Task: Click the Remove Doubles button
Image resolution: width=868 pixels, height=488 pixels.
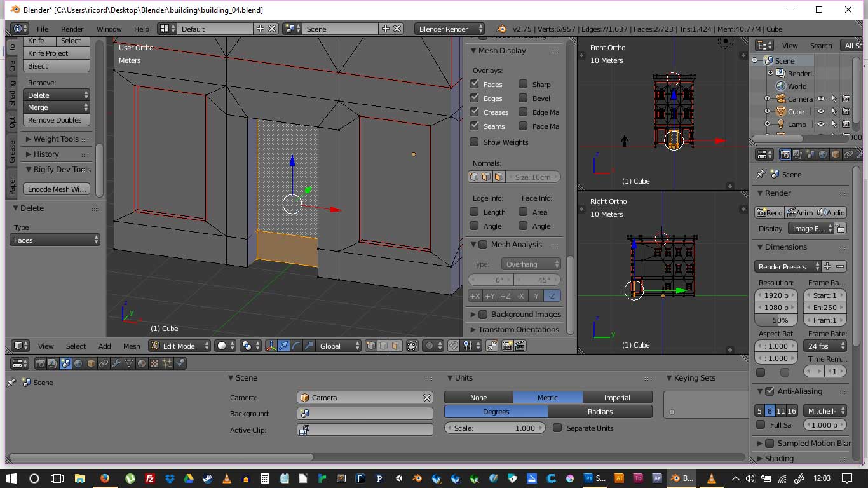Action: tap(55, 120)
